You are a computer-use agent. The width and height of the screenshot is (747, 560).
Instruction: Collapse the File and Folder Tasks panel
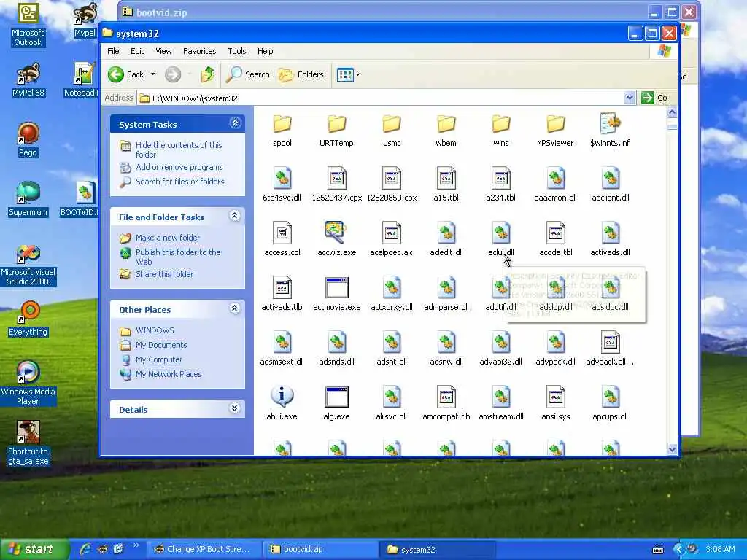point(234,216)
